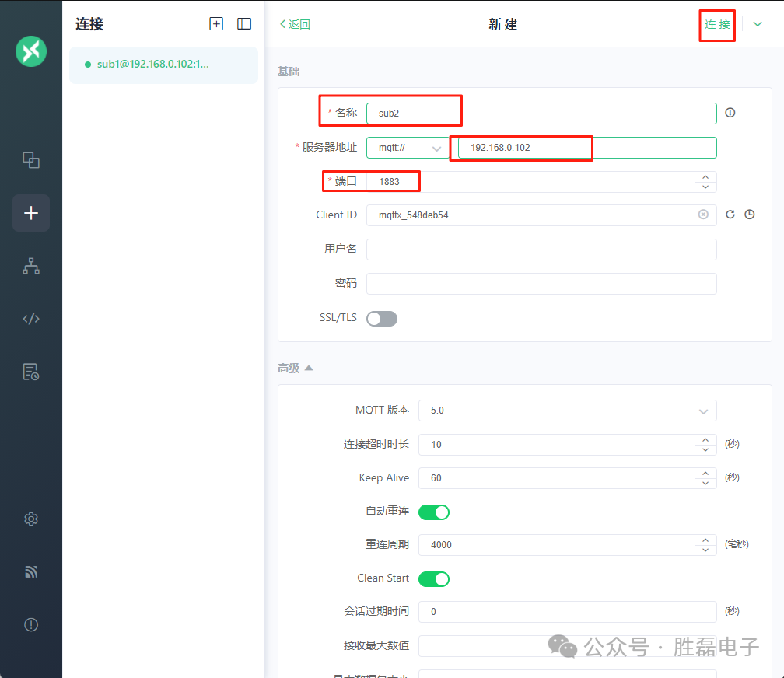Viewport: 784px width, 678px height.
Task: Click the 接收最大数值 input field
Action: (568, 646)
